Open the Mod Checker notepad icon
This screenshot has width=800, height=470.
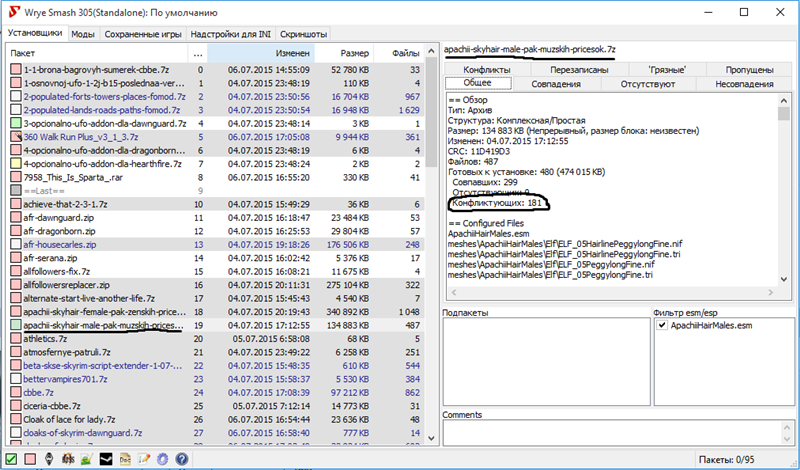click(143, 458)
